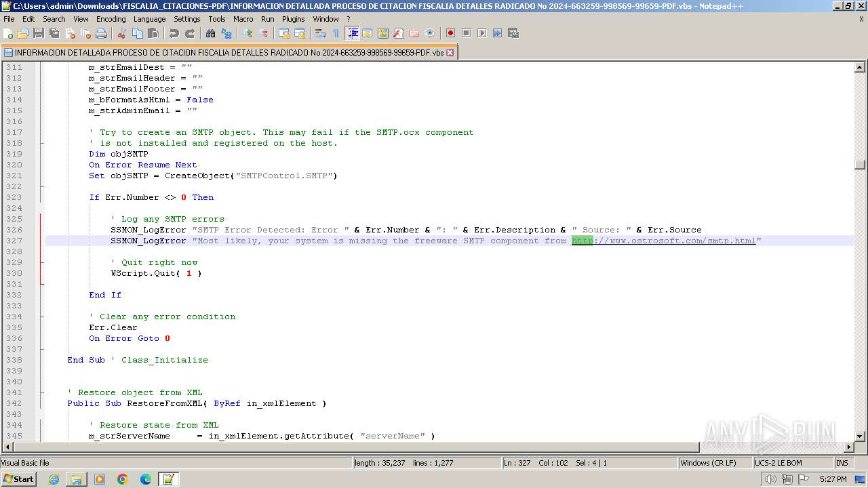
Task: Save the currently recorded macro
Action: (x=513, y=33)
